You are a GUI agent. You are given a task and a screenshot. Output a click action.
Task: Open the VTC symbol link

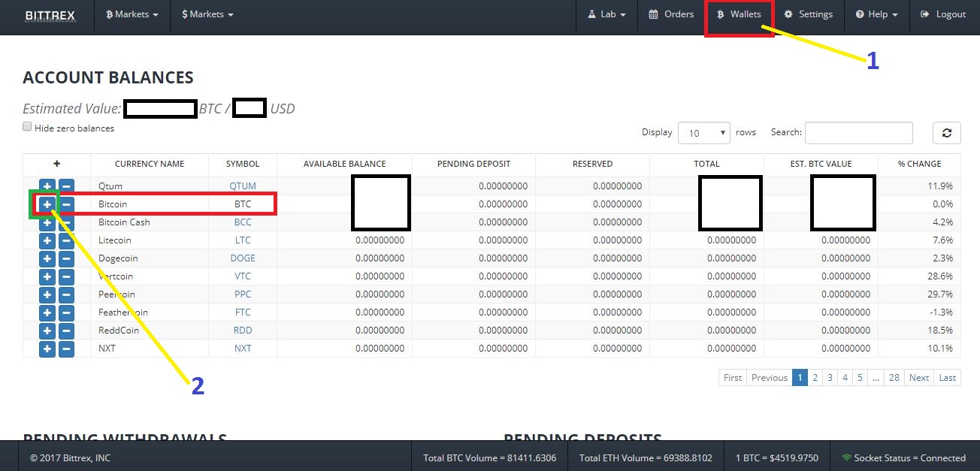point(243,276)
